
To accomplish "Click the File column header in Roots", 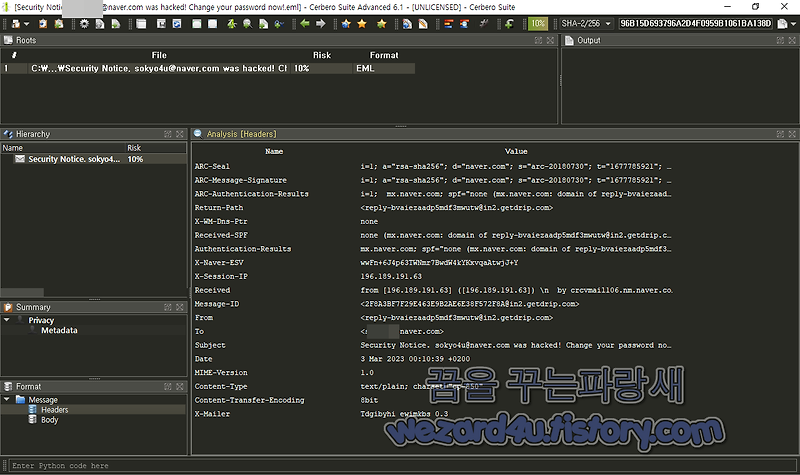I will [x=159, y=55].
